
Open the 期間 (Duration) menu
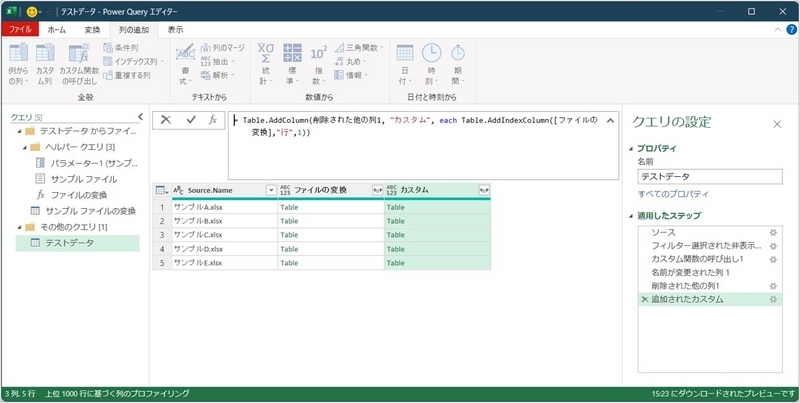click(x=458, y=63)
